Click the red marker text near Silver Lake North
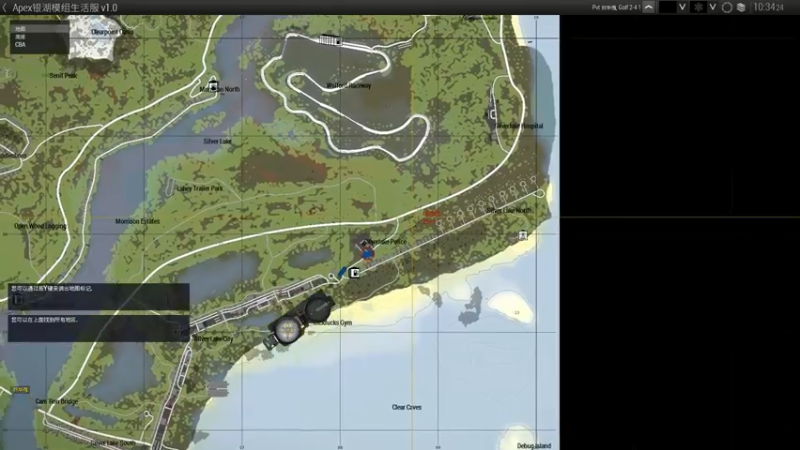Image resolution: width=800 pixels, height=450 pixels. coord(431,217)
